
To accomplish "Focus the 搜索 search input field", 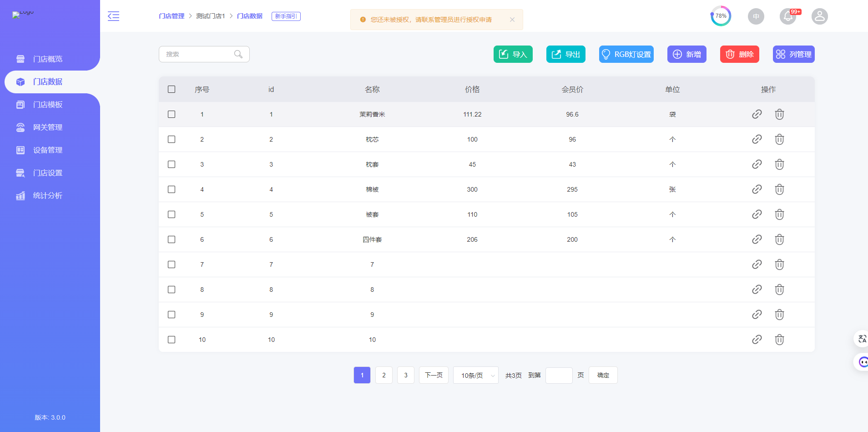I will click(204, 54).
